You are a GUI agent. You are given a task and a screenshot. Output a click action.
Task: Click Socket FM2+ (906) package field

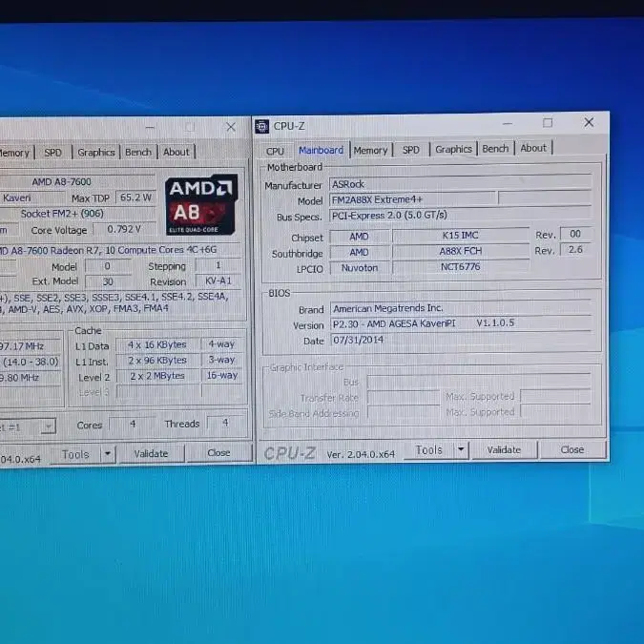pos(77,214)
